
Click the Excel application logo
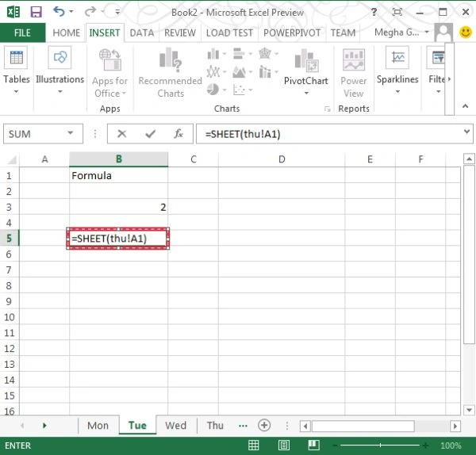coord(13,12)
